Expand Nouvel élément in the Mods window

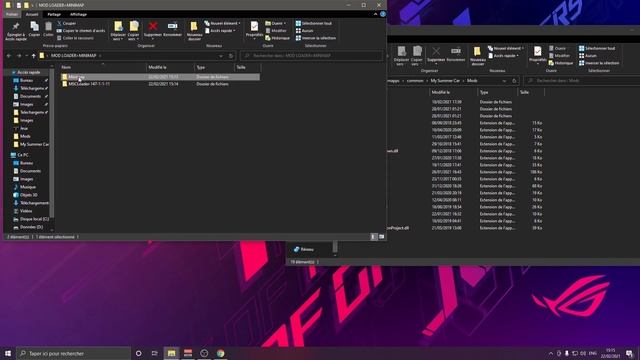(505, 48)
